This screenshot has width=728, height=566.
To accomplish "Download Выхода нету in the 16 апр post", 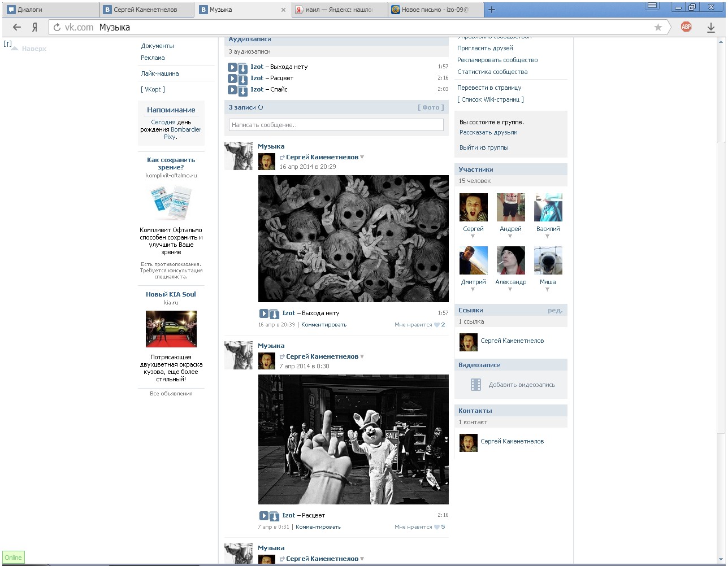I will [x=274, y=314].
